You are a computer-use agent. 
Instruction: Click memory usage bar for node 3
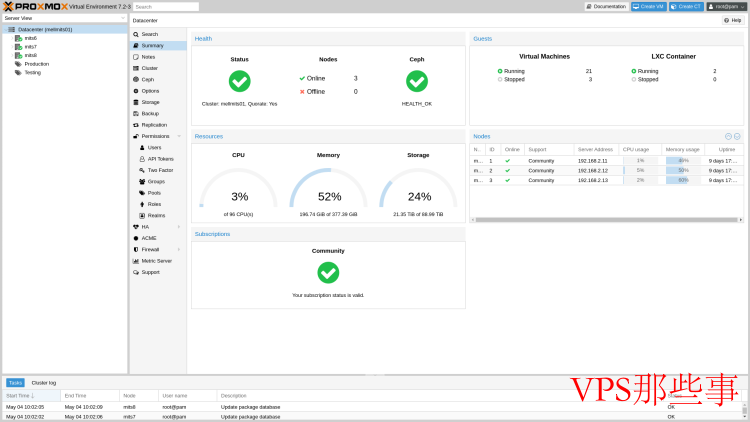tap(683, 180)
